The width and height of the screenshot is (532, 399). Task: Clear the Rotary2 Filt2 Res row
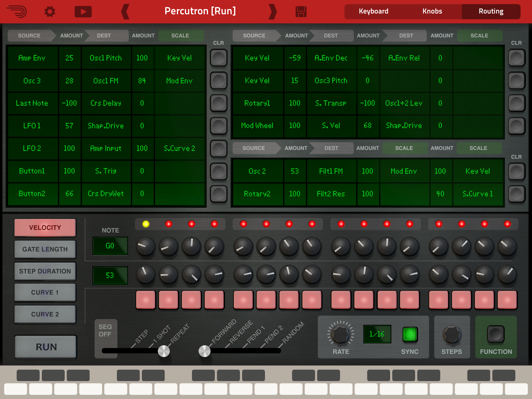pos(517,194)
